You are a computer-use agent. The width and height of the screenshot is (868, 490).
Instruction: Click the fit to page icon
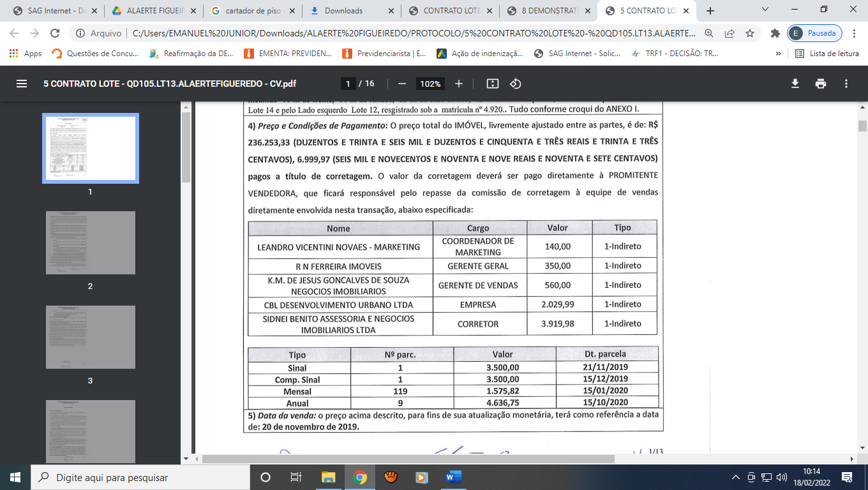pos(492,84)
